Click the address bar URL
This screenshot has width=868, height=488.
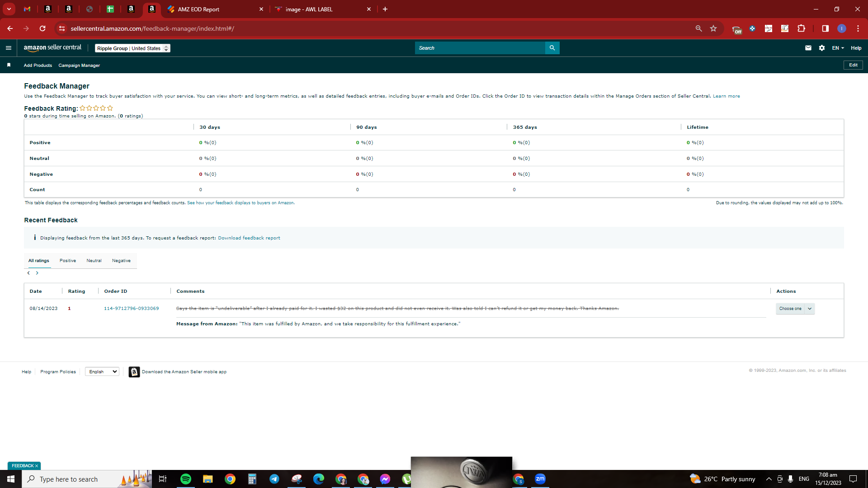click(152, 28)
